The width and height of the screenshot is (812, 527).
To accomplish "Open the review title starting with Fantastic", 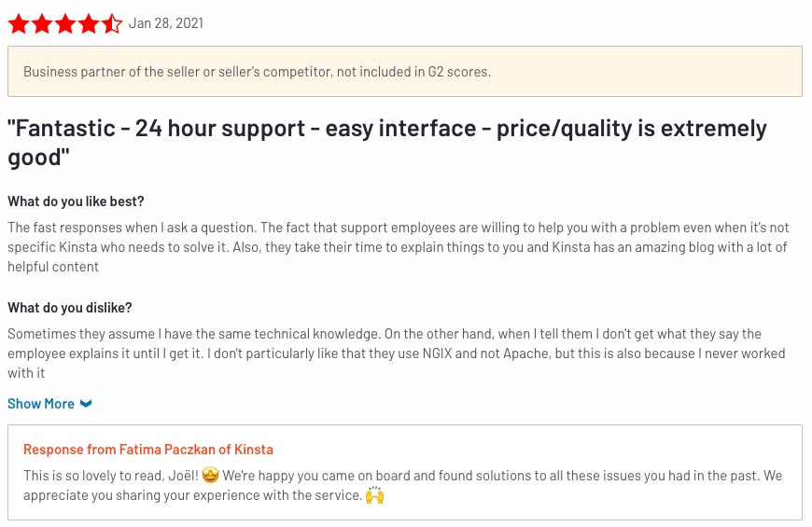I will 386,143.
